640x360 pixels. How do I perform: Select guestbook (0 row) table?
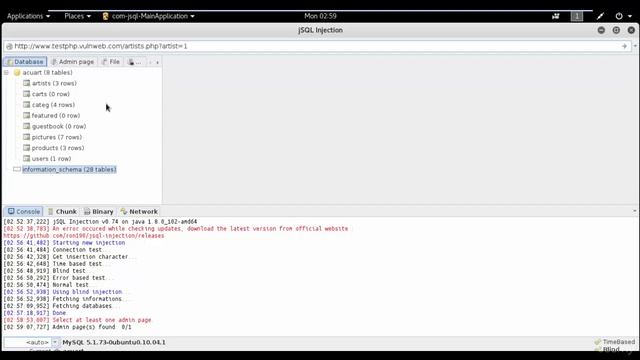[59, 127]
